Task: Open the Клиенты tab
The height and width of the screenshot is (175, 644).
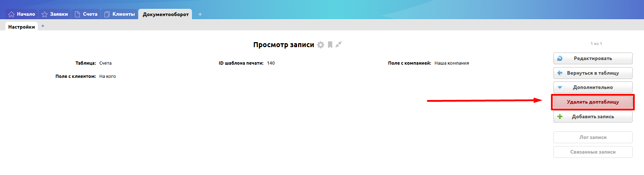Action: [123, 14]
